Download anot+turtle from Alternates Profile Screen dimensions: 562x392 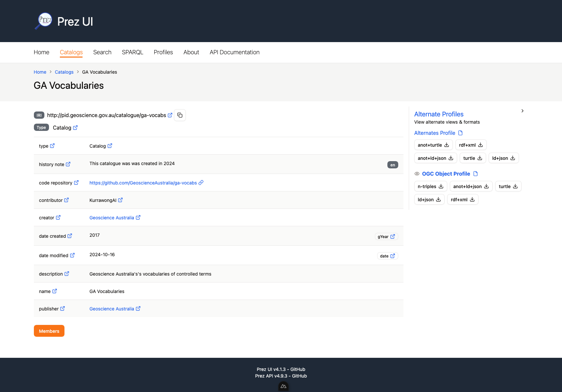pyautogui.click(x=433, y=145)
